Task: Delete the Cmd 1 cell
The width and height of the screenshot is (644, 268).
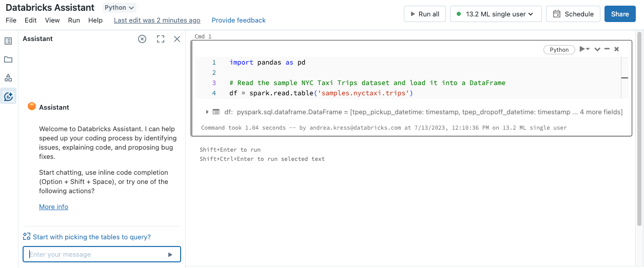Action: pyautogui.click(x=617, y=49)
